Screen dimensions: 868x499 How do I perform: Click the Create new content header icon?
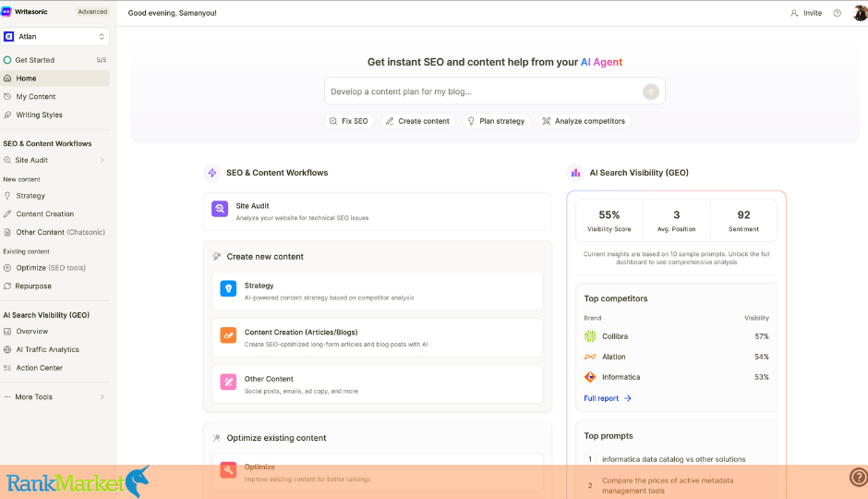click(x=216, y=256)
